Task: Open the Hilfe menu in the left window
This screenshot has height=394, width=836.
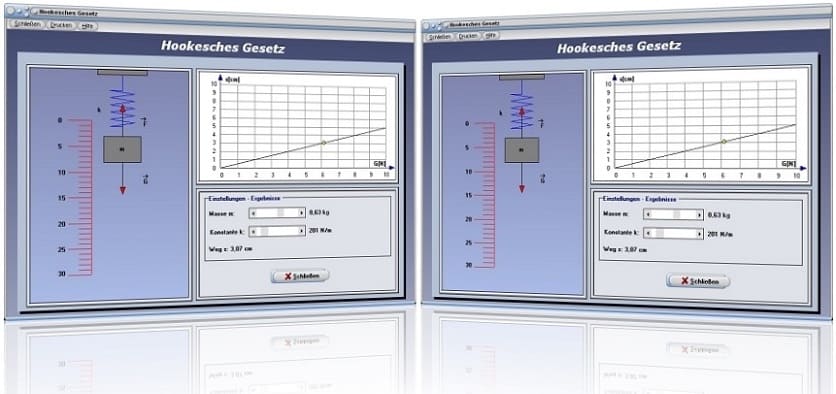Action: [x=87, y=26]
